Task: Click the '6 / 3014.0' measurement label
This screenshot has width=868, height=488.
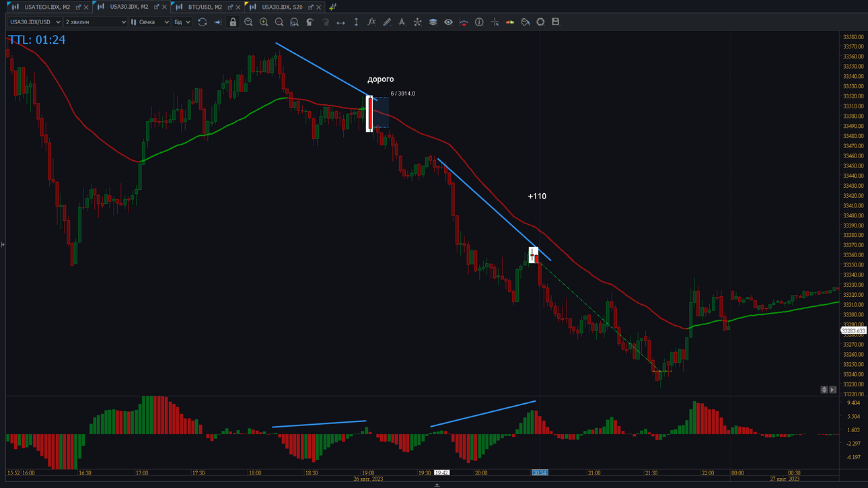Action: [x=403, y=94]
